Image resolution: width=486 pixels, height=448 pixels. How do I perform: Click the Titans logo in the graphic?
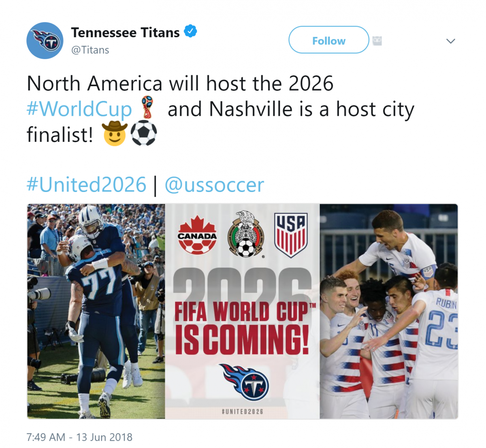(x=244, y=382)
